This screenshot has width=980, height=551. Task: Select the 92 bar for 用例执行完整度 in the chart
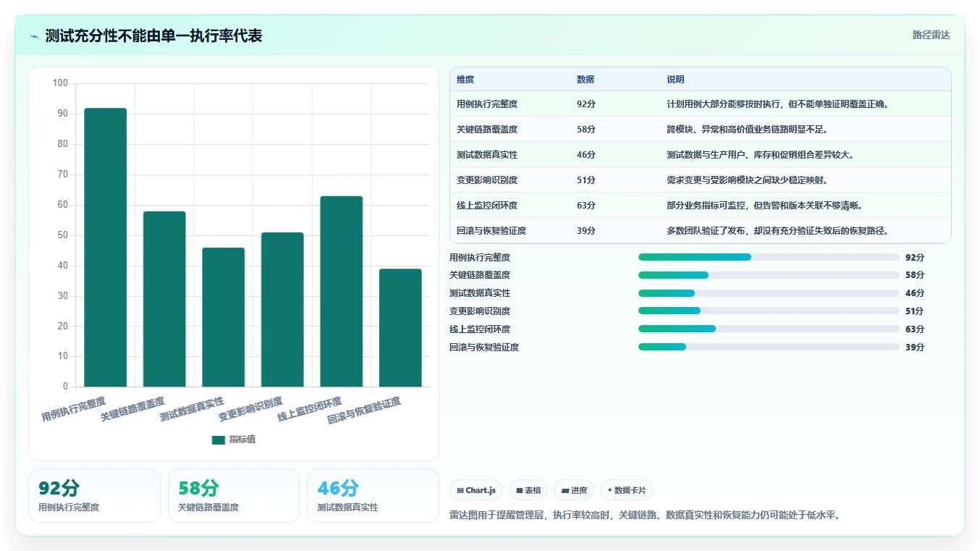(x=106, y=247)
